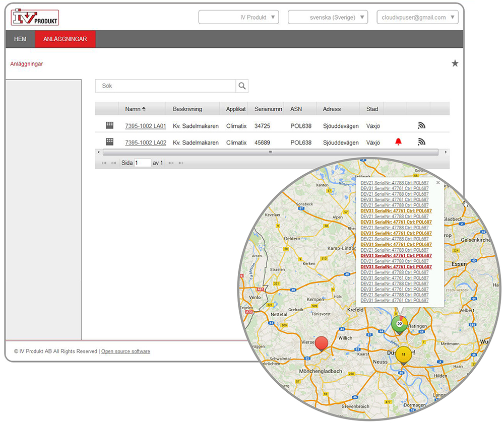Click the right arrow of horizontal scrollbar
The height and width of the screenshot is (423, 504).
click(446, 152)
